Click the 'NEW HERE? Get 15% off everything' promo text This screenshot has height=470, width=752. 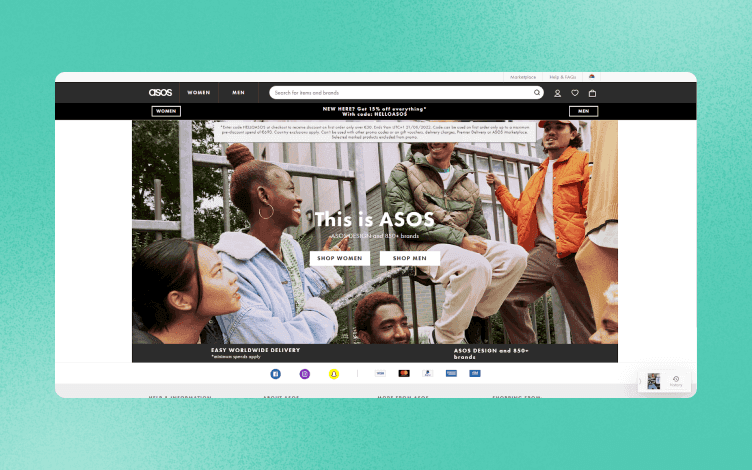[375, 109]
